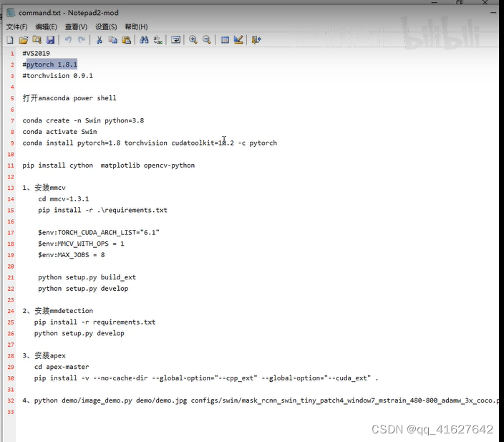
Task: Click 'python setup.py build_ext' line
Action: 87,277
